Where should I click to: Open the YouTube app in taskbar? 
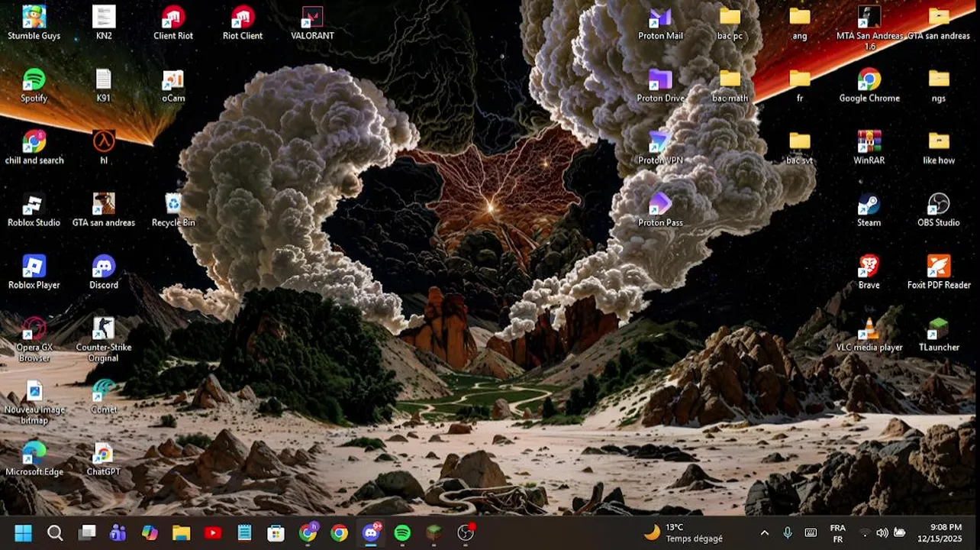(x=213, y=532)
